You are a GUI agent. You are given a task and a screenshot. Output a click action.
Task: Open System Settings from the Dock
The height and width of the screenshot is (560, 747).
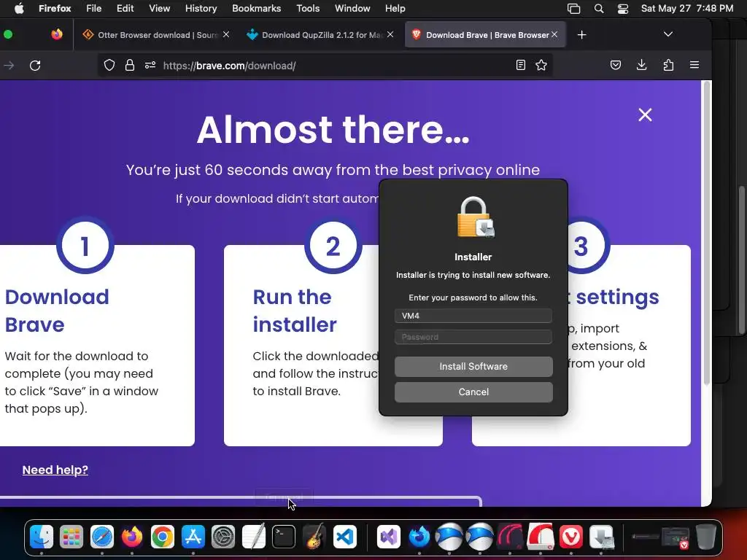click(223, 537)
